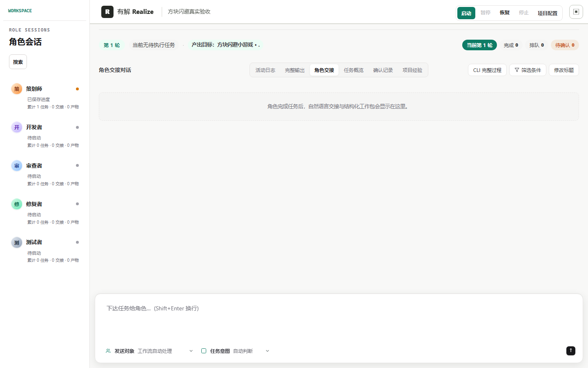The width and height of the screenshot is (588, 368).
Task: Select the 角色交接 tab
Action: [x=324, y=70]
